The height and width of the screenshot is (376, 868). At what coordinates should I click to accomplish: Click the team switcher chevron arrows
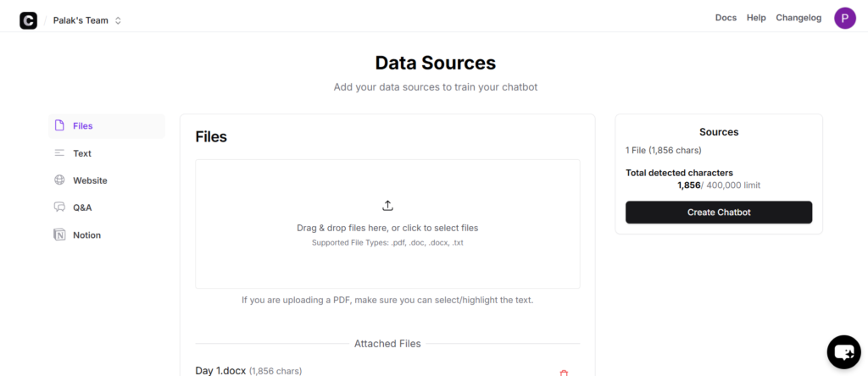click(x=118, y=20)
